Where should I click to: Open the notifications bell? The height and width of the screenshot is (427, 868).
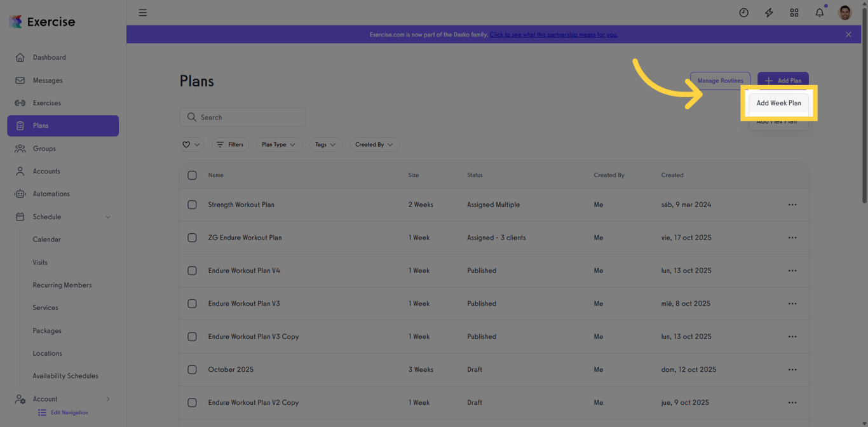[x=820, y=13]
